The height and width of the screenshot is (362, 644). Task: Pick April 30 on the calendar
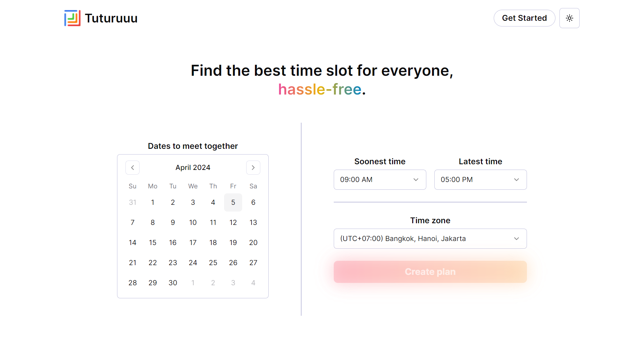[x=173, y=283]
